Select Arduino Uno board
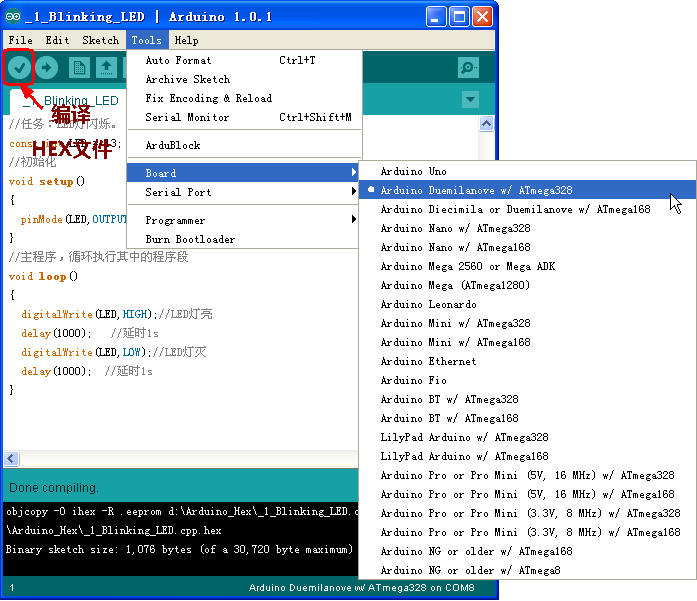The width and height of the screenshot is (697, 601). tap(527, 171)
